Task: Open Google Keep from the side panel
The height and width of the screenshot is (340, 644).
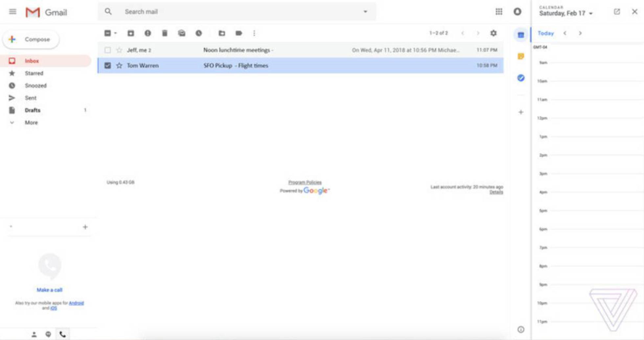Action: [521, 56]
